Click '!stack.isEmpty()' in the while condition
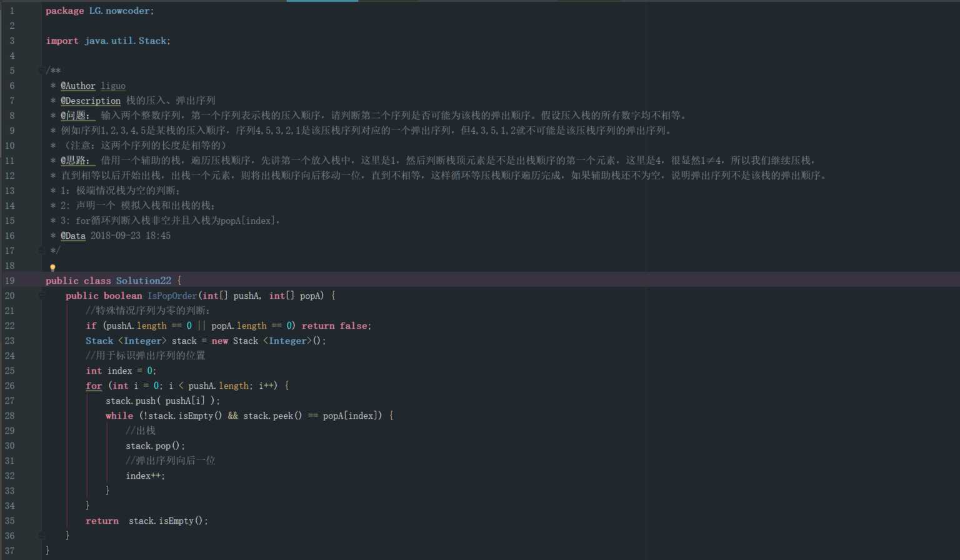 [183, 416]
